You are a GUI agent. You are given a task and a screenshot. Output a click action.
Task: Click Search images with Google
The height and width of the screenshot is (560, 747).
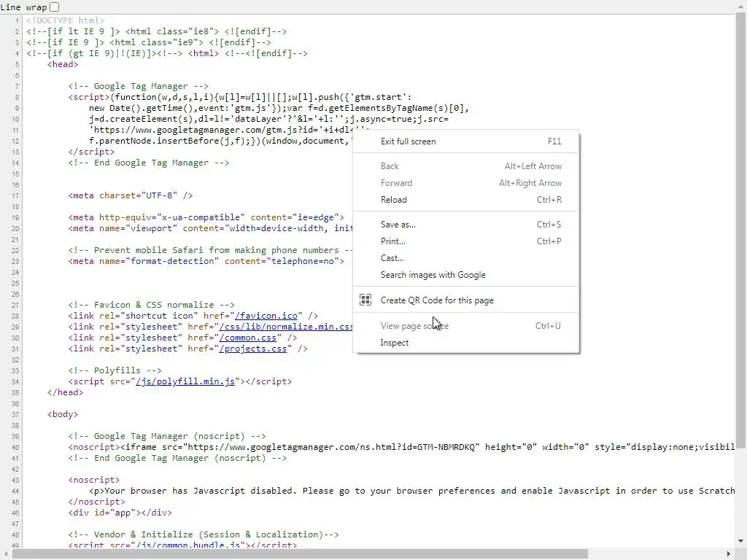tap(466, 275)
